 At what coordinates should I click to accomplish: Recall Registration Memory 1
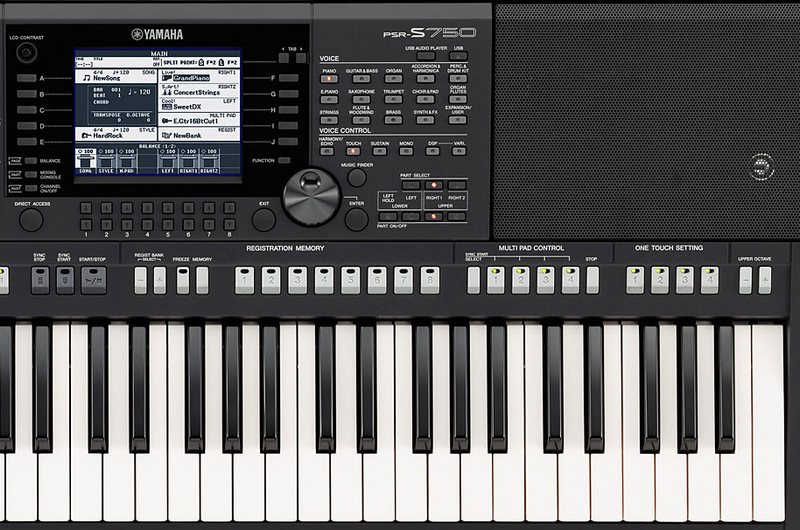point(244,280)
